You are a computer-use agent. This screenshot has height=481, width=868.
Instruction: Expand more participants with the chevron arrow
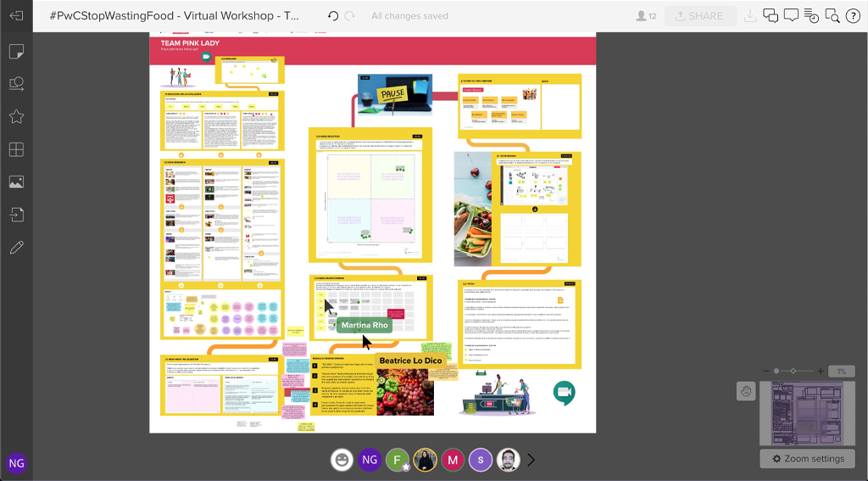point(531,460)
